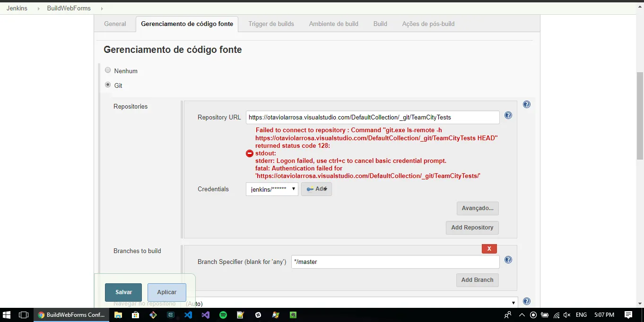Viewport: 644px width, 322px height.
Task: Click the page vertical scrollbar thumb
Action: (x=640, y=116)
